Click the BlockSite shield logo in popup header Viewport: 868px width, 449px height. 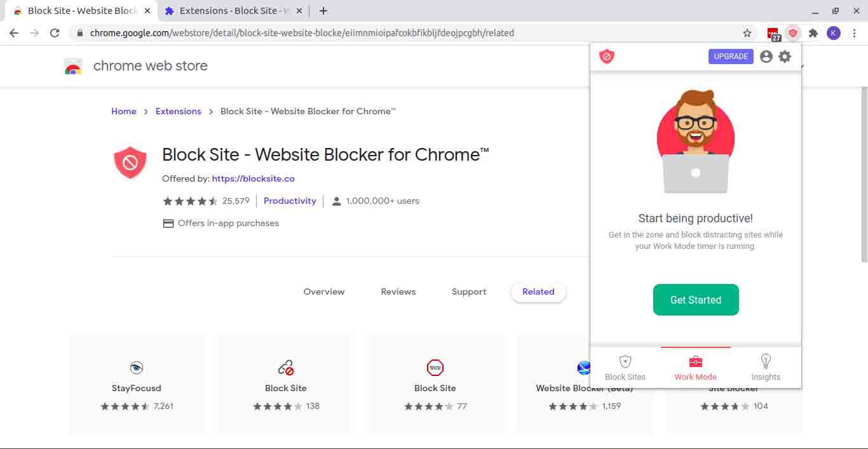[x=607, y=57]
